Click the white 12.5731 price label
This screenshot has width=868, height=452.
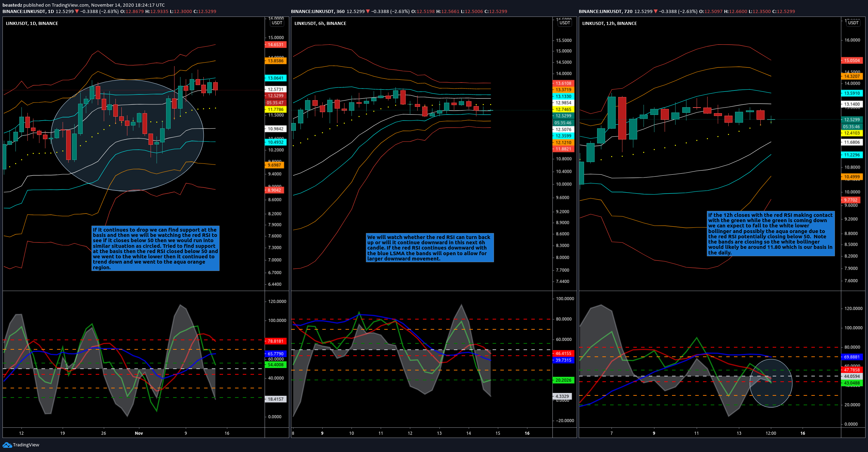[275, 89]
